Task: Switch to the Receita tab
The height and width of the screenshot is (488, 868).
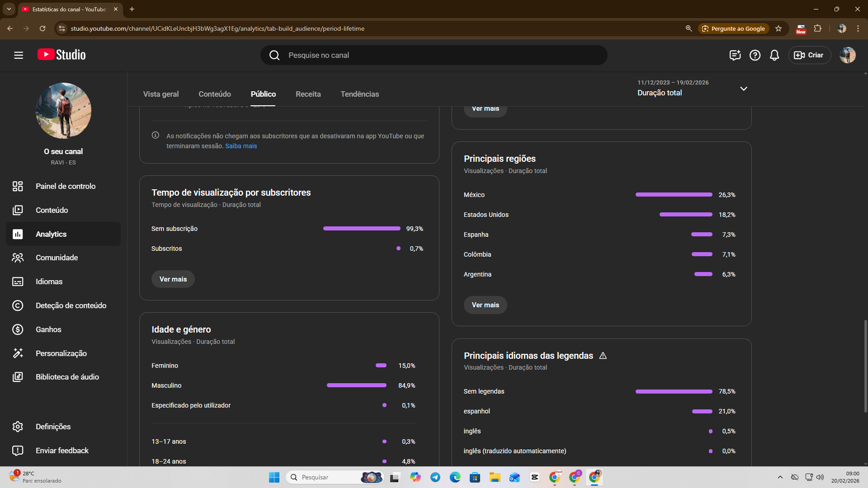Action: [x=308, y=94]
